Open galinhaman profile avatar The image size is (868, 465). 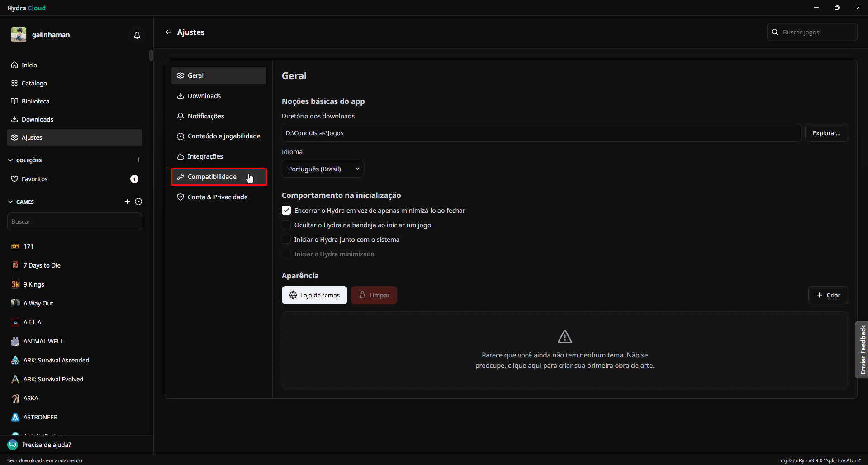click(19, 35)
